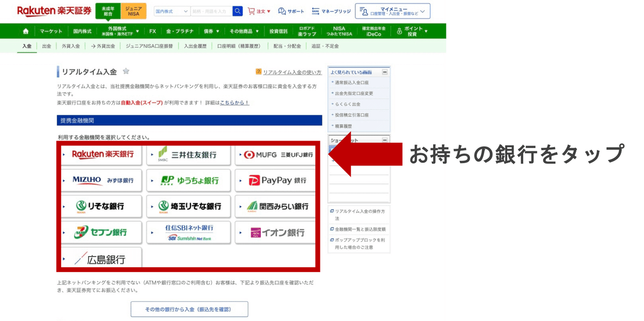Select 入出金履歴 sub-tab
The width and height of the screenshot is (644, 321).
[x=195, y=46]
